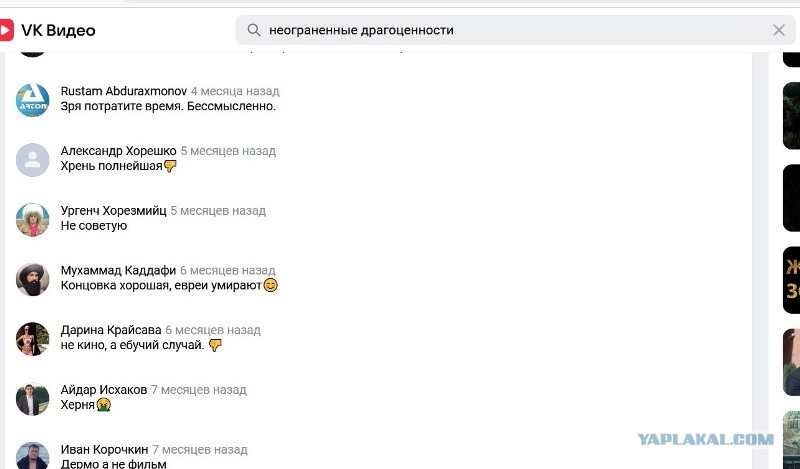Click the search magnifier icon
Image resolution: width=800 pixels, height=469 pixels.
tap(254, 30)
